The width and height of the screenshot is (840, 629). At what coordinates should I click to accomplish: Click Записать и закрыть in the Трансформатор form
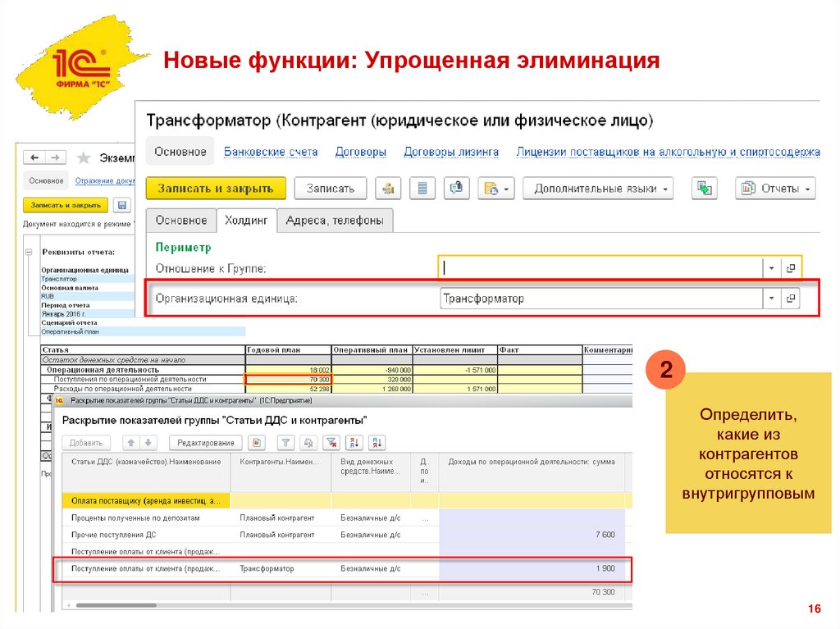click(x=216, y=189)
